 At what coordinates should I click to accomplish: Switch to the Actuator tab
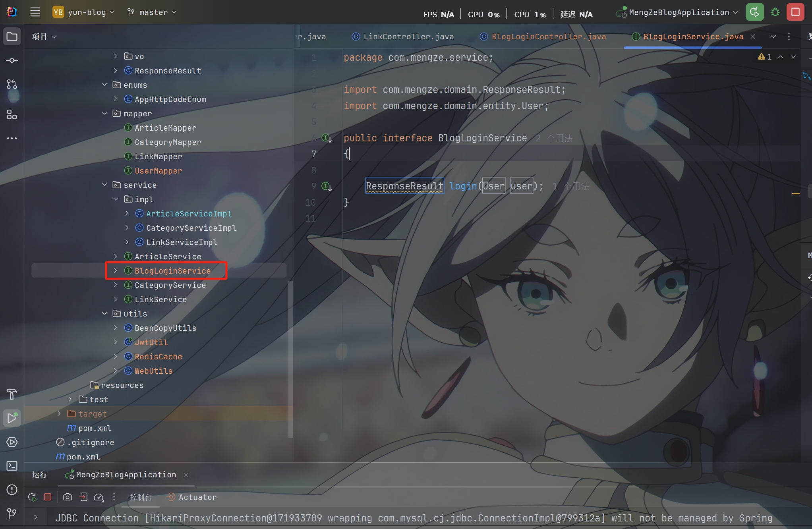pyautogui.click(x=197, y=497)
